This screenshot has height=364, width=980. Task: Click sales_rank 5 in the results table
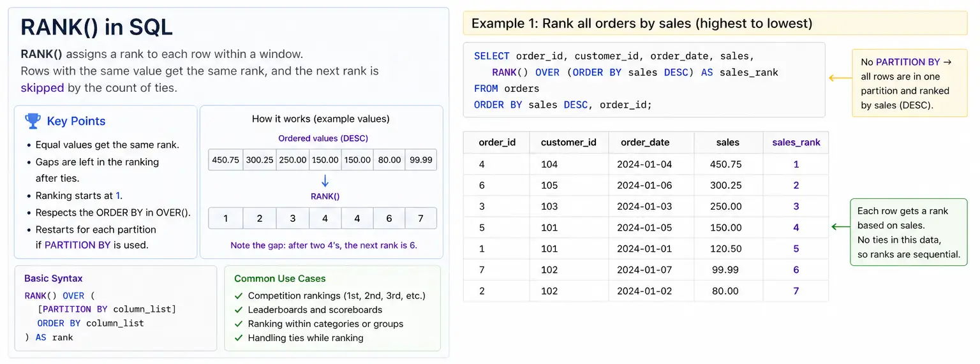[x=796, y=249]
